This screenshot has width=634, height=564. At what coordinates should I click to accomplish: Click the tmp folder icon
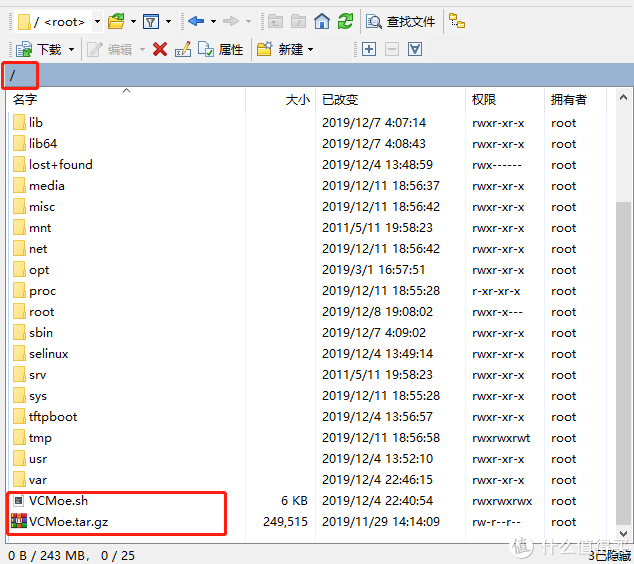[19, 438]
